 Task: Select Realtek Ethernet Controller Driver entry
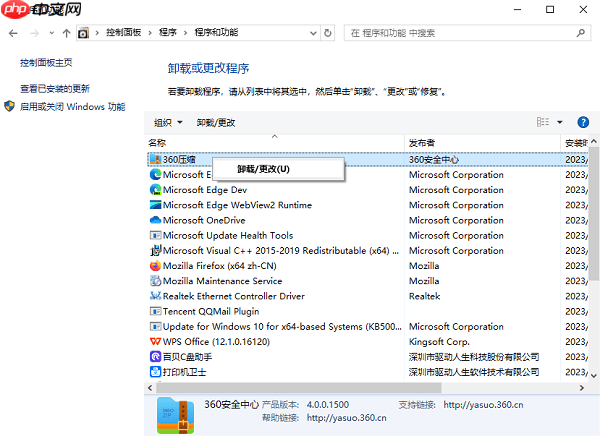coord(234,296)
